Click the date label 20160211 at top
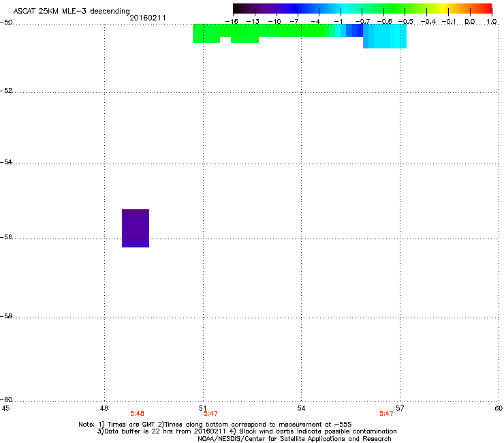The width and height of the screenshot is (504, 443). tap(148, 18)
